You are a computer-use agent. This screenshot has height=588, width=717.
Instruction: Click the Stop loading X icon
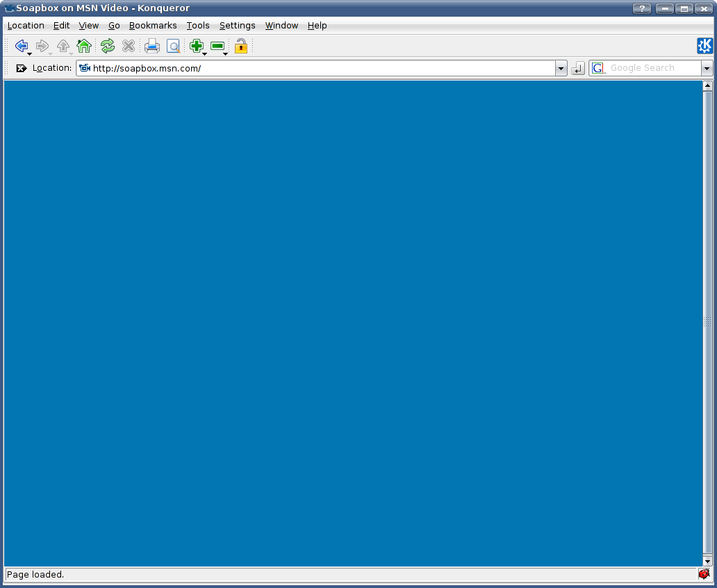pos(129,46)
